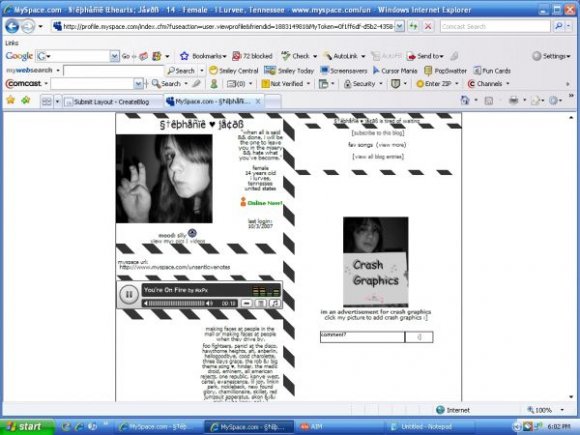Open address bar URL history dropdown
The height and width of the screenshot is (435, 580).
point(399,26)
